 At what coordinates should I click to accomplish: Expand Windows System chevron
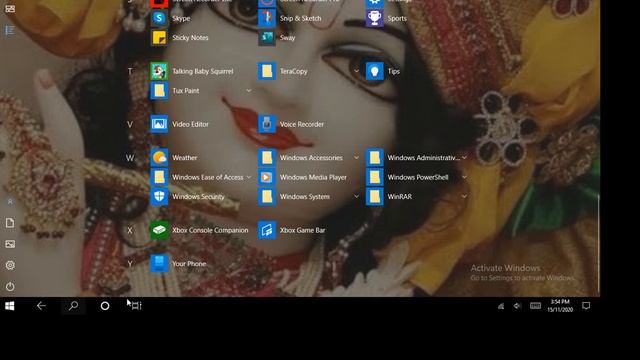356,196
